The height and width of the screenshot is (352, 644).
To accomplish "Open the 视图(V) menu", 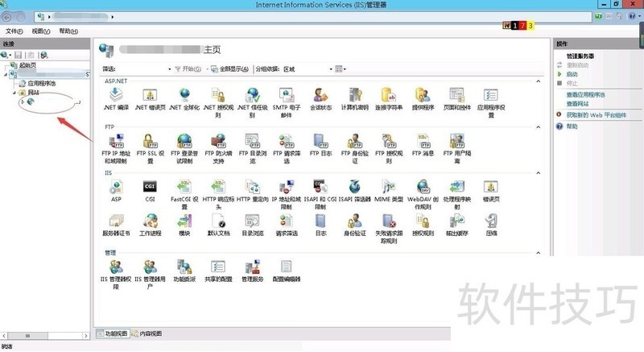I will (41, 31).
